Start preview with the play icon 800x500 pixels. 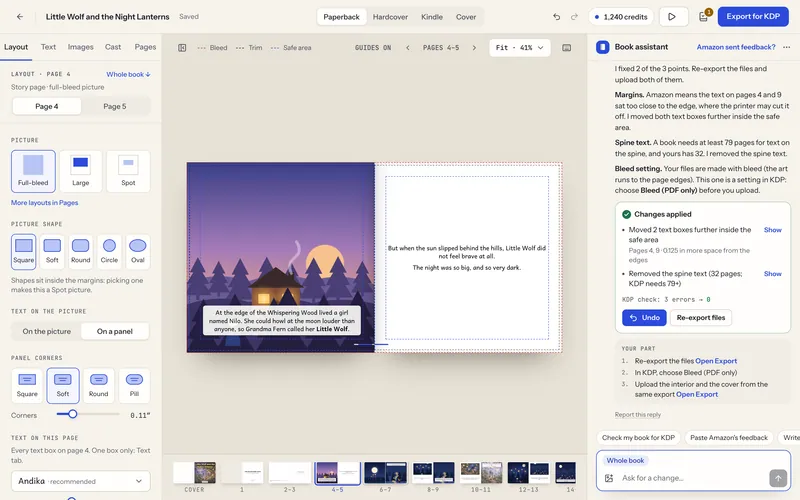pyautogui.click(x=671, y=17)
